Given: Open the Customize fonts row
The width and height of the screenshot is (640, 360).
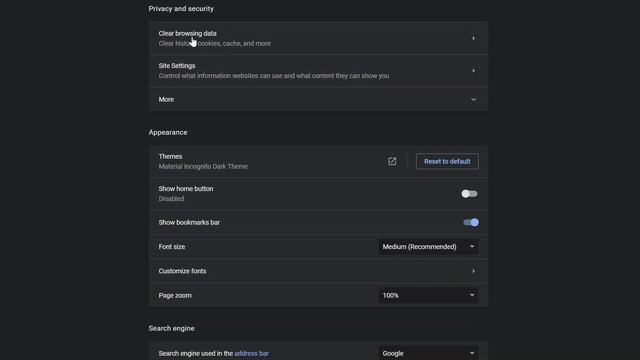Looking at the screenshot, I should click(318, 271).
